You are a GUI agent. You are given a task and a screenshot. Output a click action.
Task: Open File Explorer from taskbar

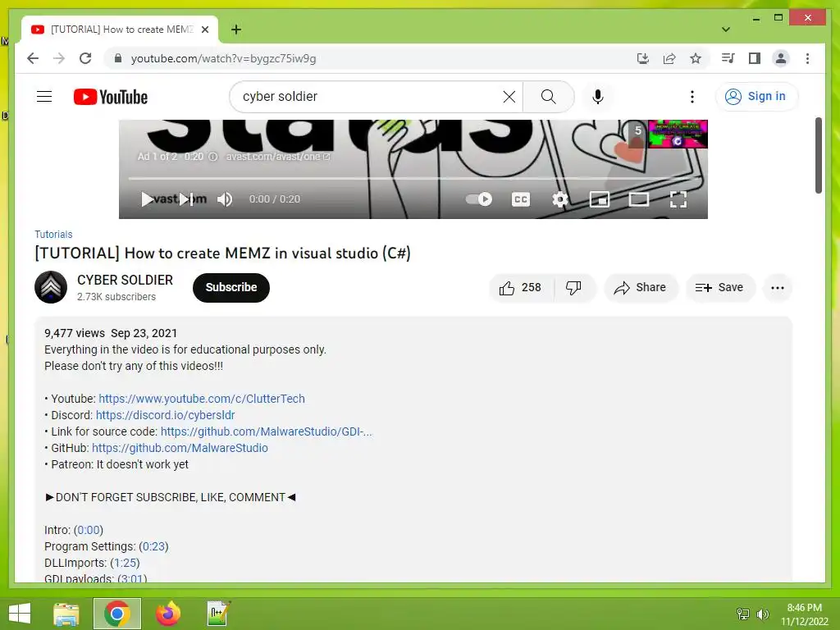pos(66,614)
